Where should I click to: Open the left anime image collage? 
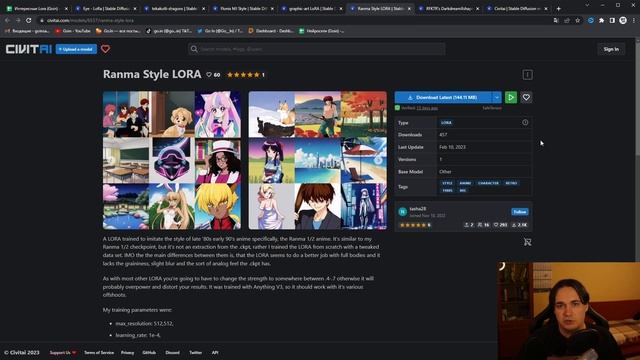[172, 160]
